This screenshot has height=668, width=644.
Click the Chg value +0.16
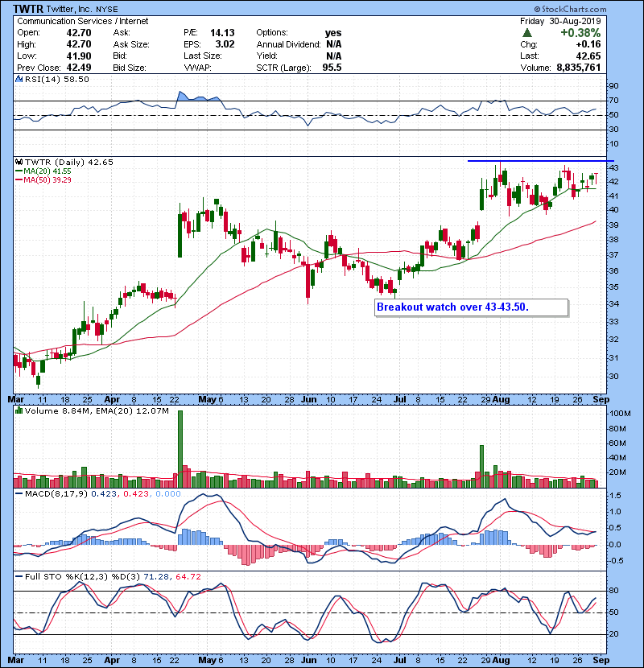588,44
